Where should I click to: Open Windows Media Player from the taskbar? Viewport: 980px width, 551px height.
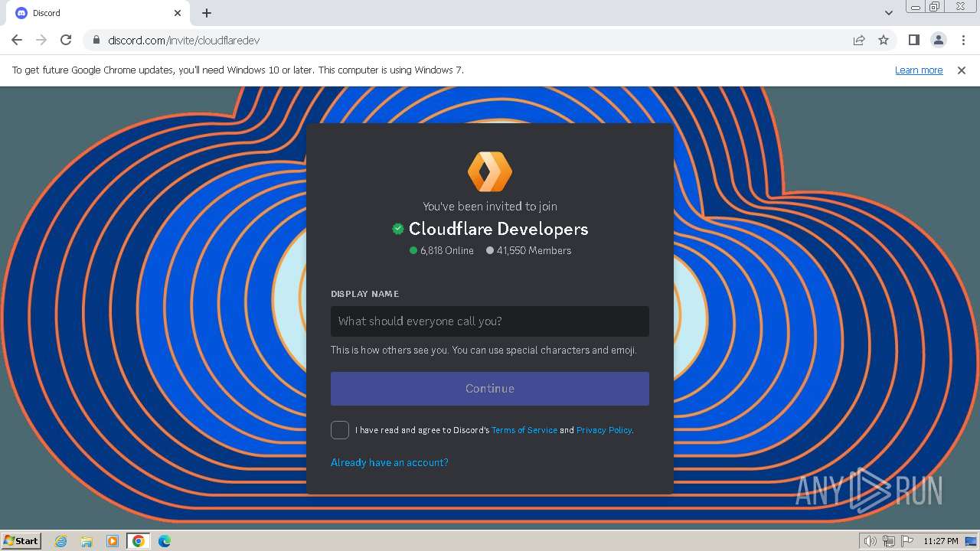pyautogui.click(x=113, y=541)
